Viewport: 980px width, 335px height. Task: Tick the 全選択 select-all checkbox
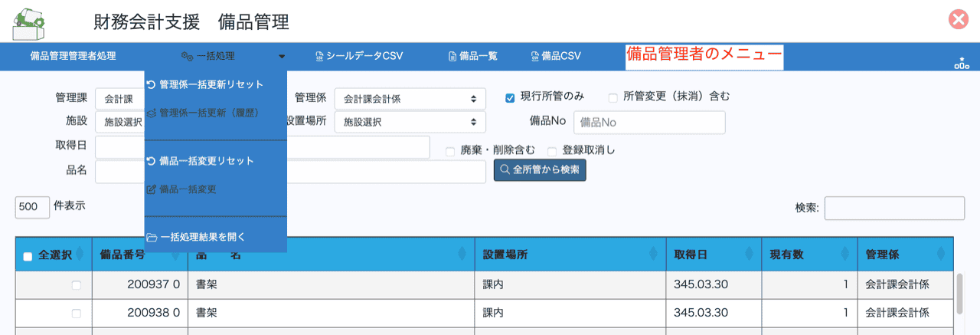pos(28,257)
